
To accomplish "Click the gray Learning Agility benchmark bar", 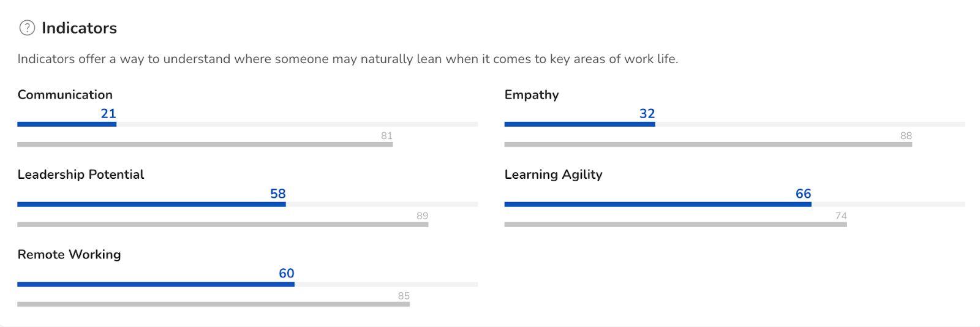I will 676,225.
